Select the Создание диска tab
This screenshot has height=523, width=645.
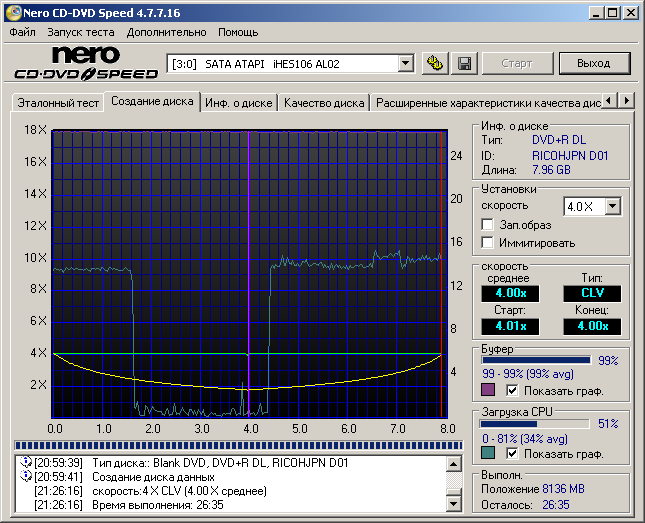click(x=152, y=101)
